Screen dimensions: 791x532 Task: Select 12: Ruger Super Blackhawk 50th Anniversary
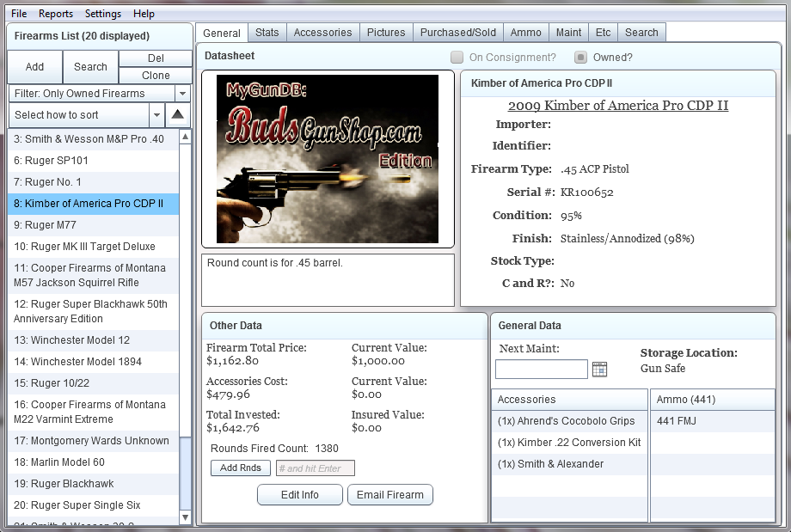coord(94,312)
